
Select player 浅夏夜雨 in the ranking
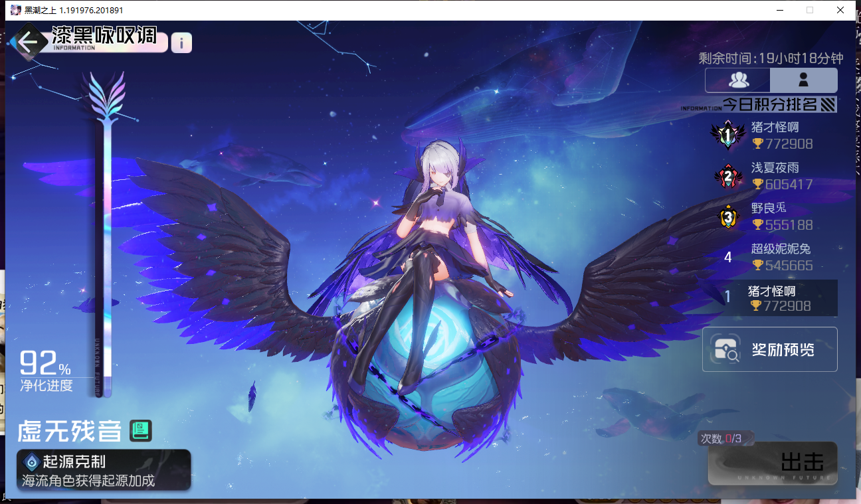click(775, 168)
